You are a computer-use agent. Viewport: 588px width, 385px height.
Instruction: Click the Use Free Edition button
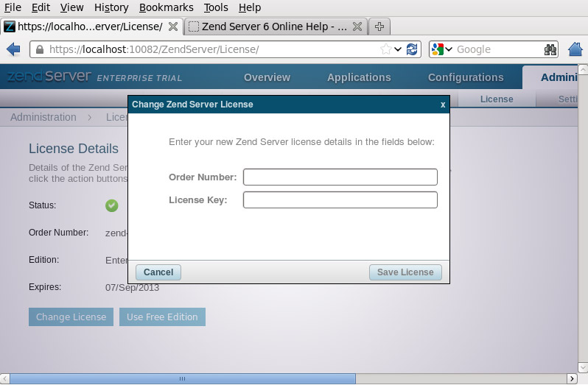[x=162, y=317]
